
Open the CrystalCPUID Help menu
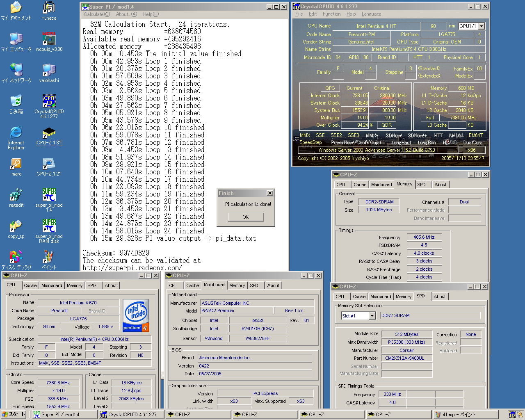(x=351, y=14)
